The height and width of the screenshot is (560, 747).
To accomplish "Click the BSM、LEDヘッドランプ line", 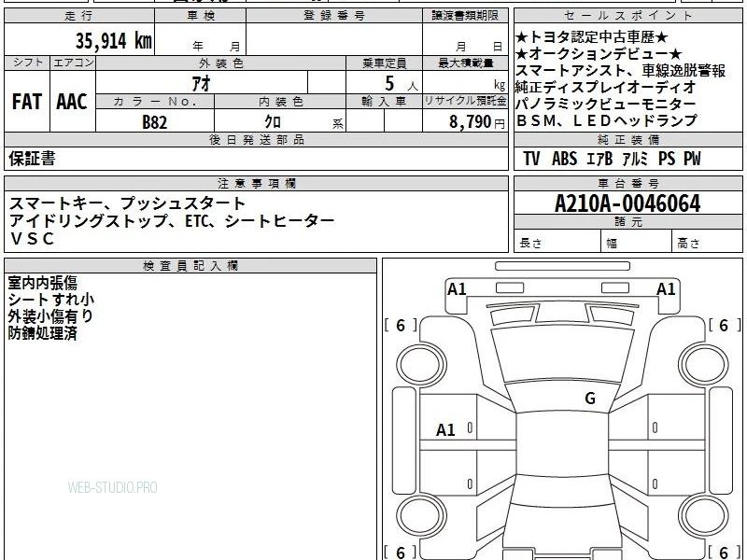I will [607, 120].
